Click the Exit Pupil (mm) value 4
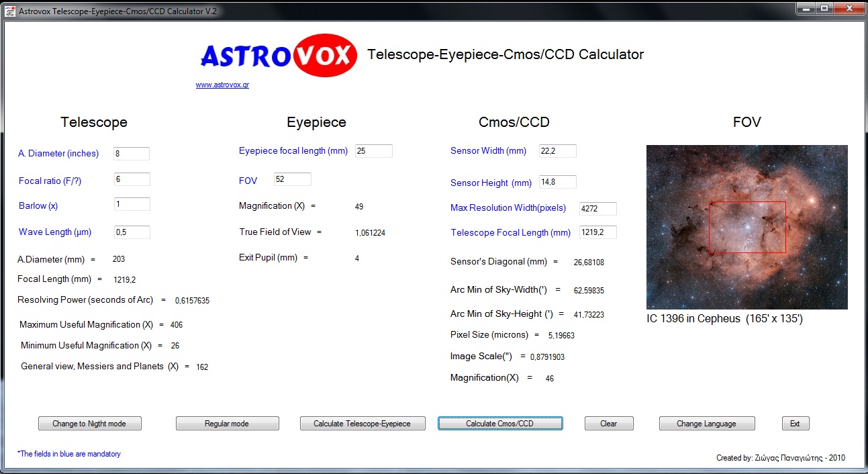Viewport: 868px width, 474px height. [357, 258]
